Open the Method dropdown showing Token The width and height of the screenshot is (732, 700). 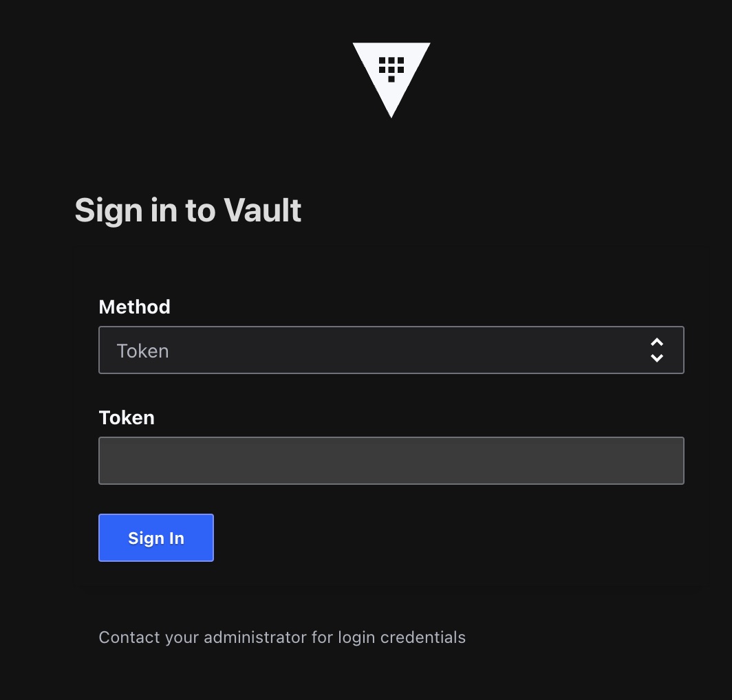[x=391, y=350]
